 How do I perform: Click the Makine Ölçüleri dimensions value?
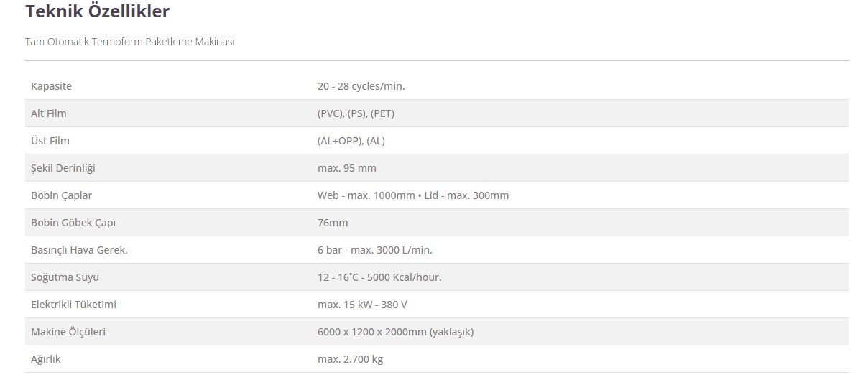tap(395, 332)
